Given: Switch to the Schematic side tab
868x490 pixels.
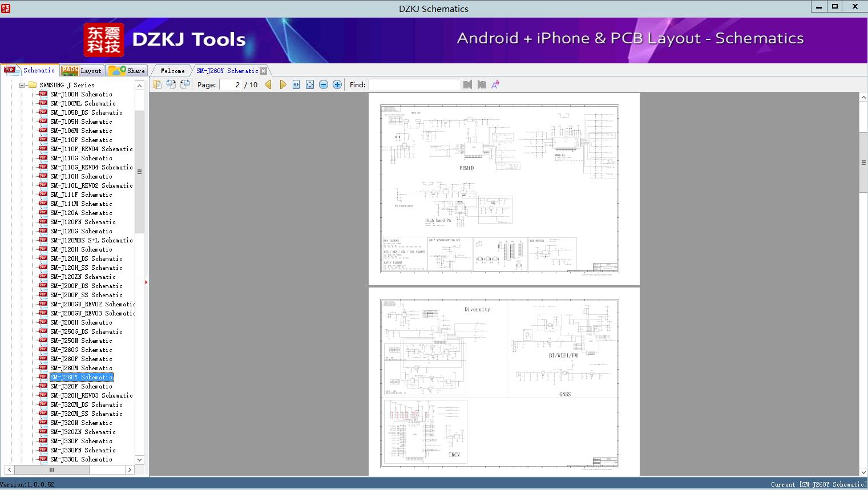Looking at the screenshot, I should pyautogui.click(x=30, y=70).
